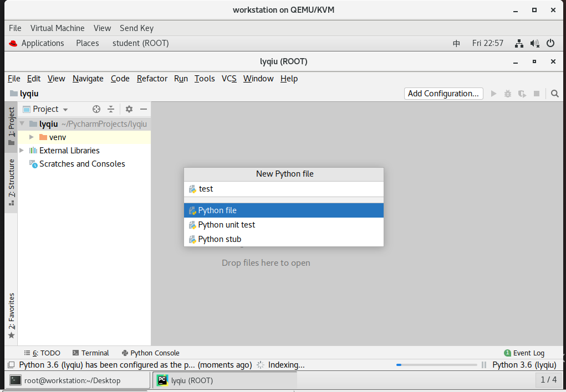Click the muted volume icon
Image resolution: width=566 pixels, height=392 pixels.
535,44
